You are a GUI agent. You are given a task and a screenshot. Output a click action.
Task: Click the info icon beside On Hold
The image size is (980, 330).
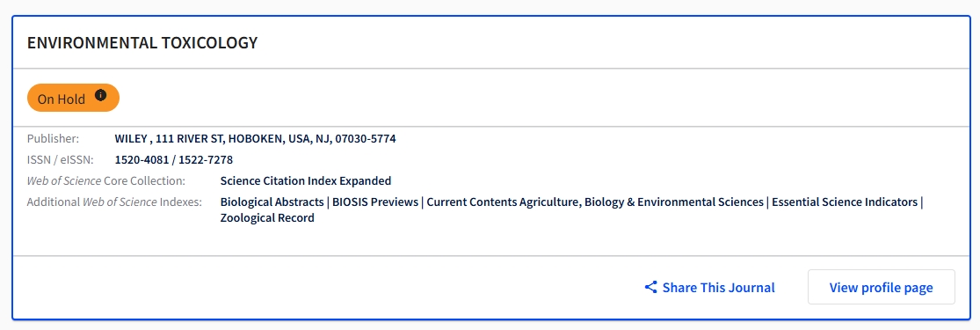pyautogui.click(x=100, y=95)
